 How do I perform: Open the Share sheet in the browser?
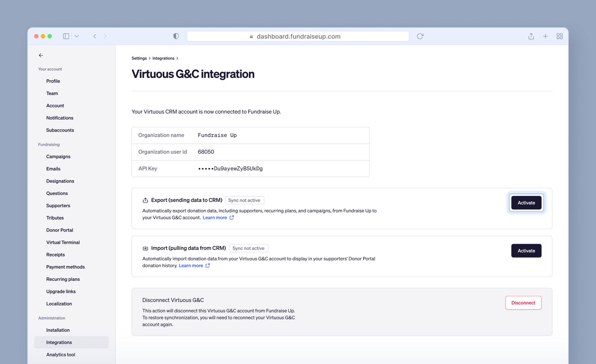[531, 36]
